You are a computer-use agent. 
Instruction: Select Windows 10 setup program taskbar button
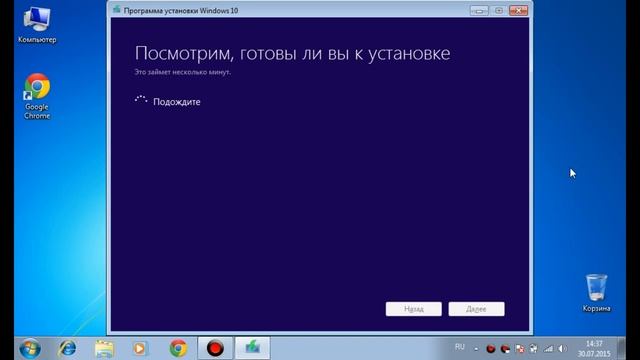click(x=252, y=349)
